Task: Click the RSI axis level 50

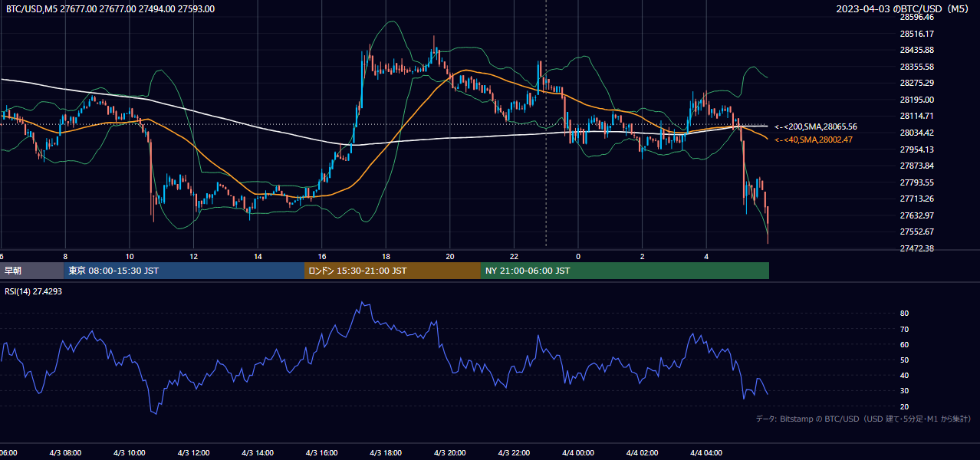Action: pyautogui.click(x=904, y=360)
